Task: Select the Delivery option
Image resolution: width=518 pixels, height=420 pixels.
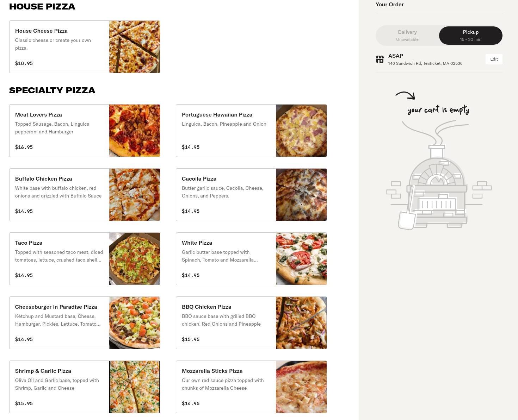Action: tap(407, 36)
